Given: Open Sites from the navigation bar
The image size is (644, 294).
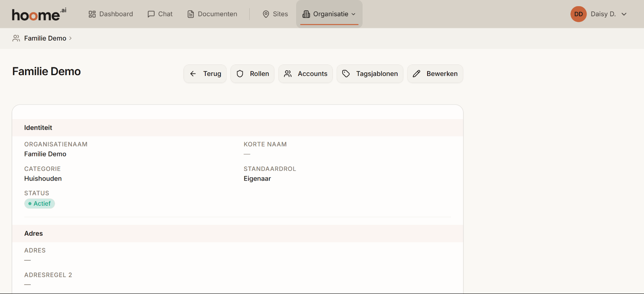Looking at the screenshot, I should pyautogui.click(x=275, y=14).
